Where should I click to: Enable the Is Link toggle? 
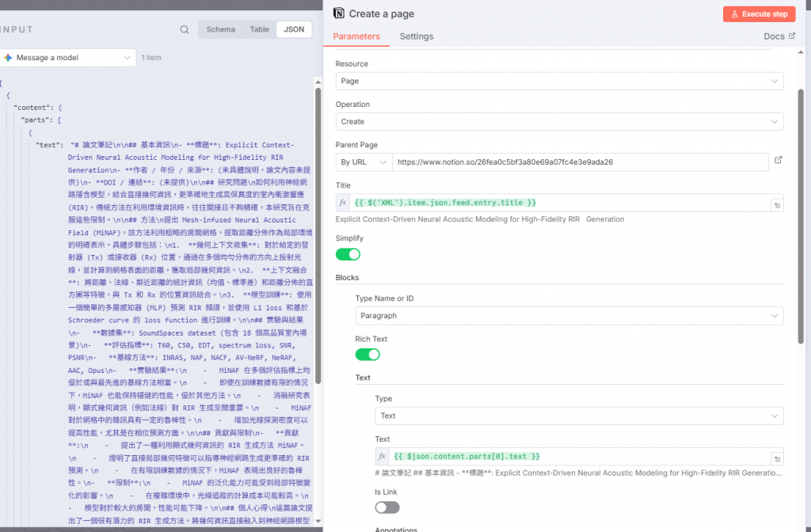click(386, 507)
